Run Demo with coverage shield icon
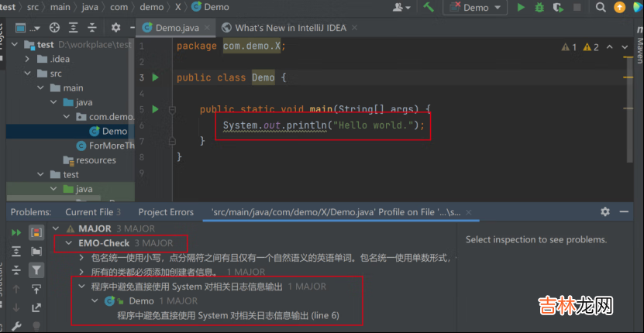Viewport: 644px width, 333px height. [558, 7]
